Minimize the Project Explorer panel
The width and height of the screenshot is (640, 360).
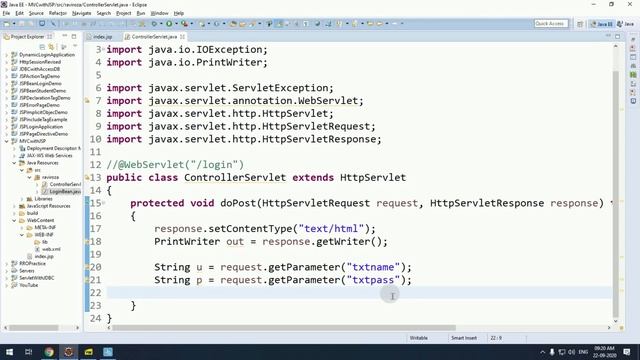click(x=64, y=36)
